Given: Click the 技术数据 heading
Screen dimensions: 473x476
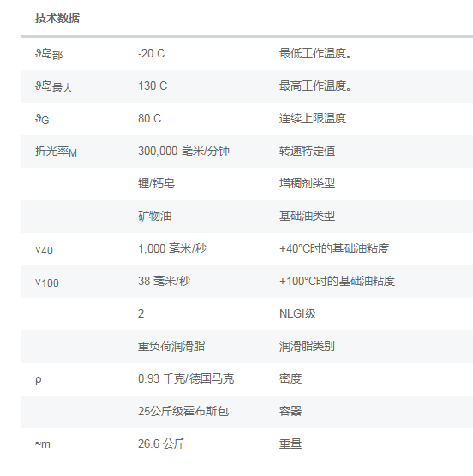Looking at the screenshot, I should pos(57,18).
